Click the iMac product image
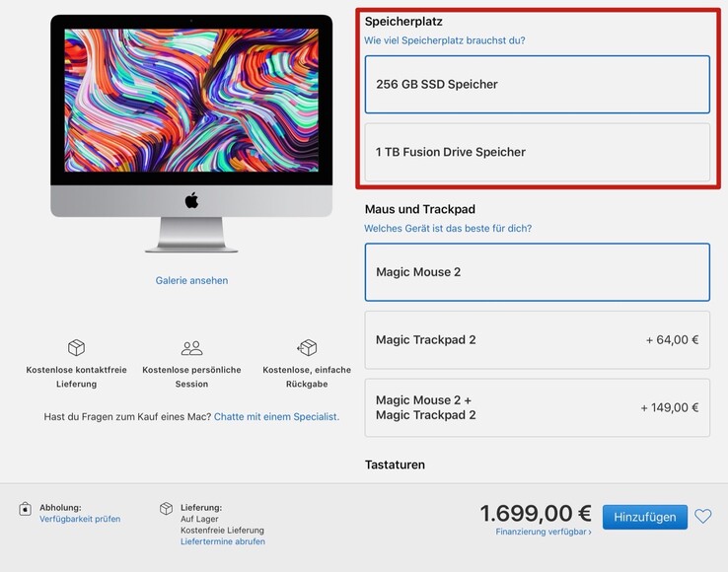Image resolution: width=728 pixels, height=572 pixels. [191, 134]
